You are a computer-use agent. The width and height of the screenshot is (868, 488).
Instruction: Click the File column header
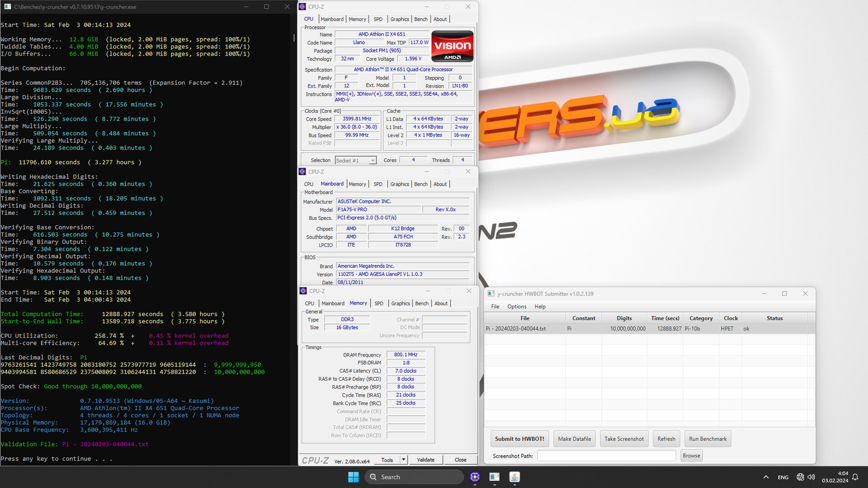coord(524,318)
